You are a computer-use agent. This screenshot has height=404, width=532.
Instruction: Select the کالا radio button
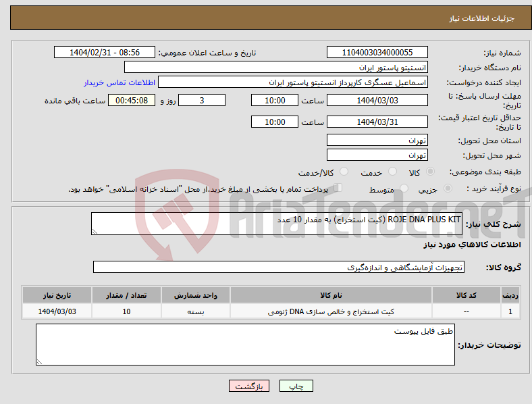430,172
